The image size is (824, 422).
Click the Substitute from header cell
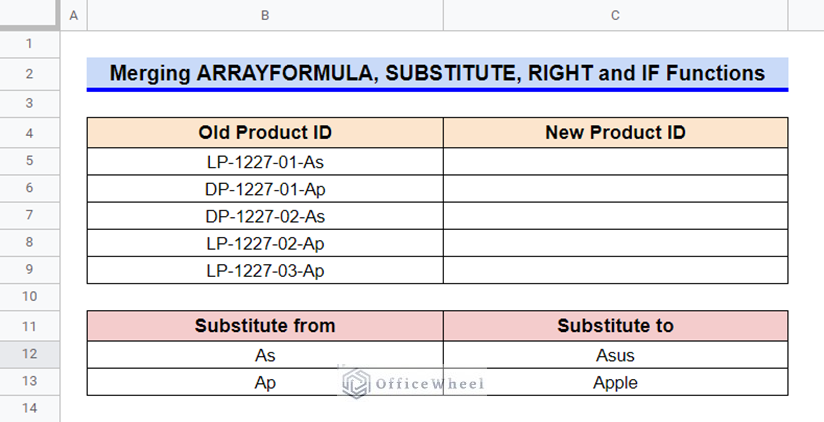pyautogui.click(x=265, y=326)
